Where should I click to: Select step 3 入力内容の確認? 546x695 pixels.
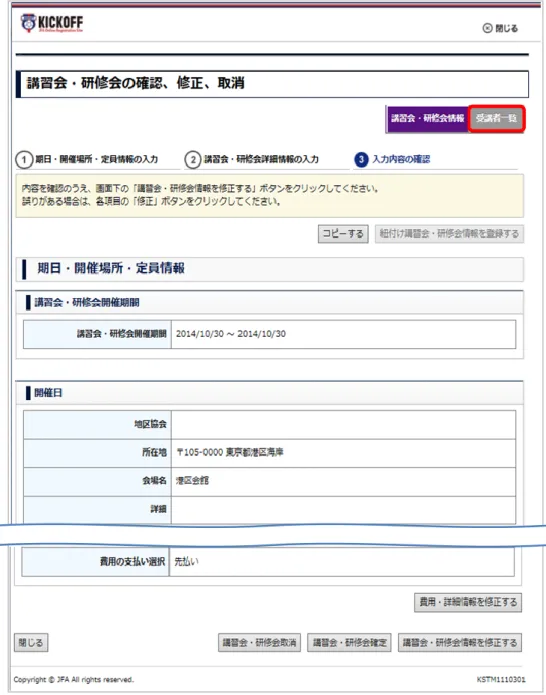tap(392, 160)
